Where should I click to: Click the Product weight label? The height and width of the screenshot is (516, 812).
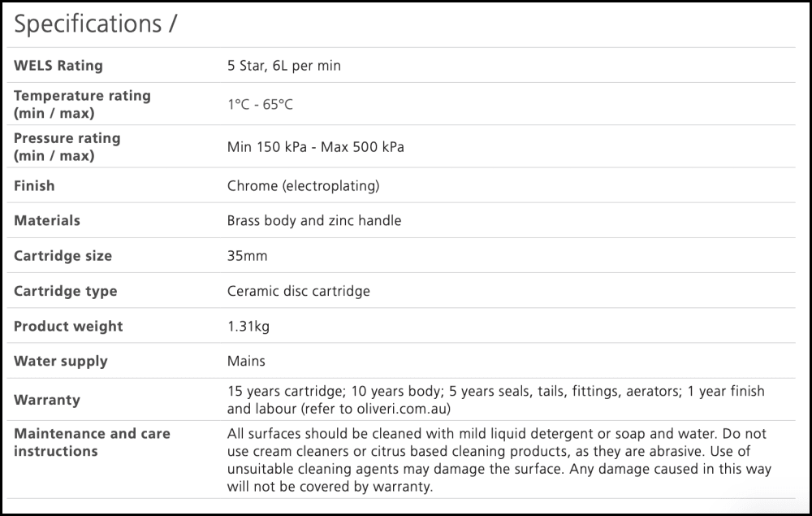[68, 327]
